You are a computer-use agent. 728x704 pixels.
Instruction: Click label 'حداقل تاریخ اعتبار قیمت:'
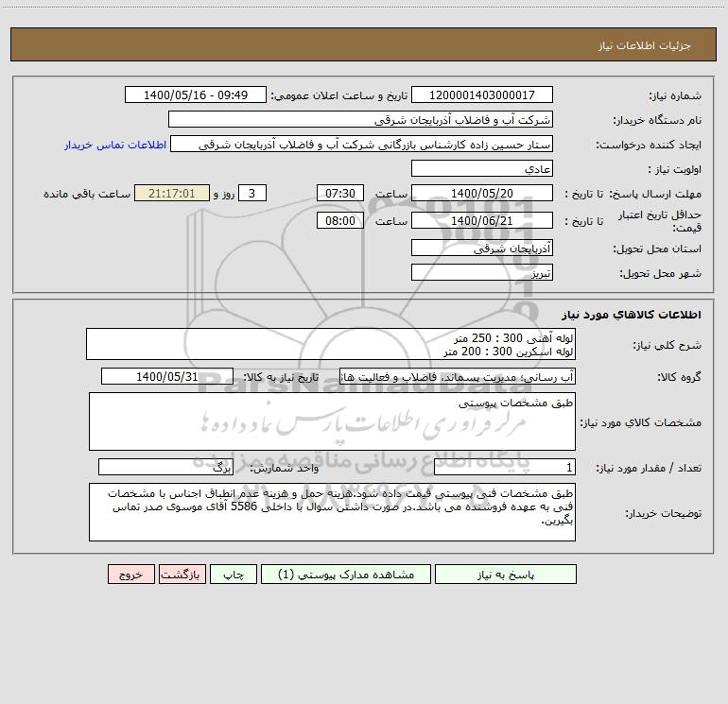(660, 221)
